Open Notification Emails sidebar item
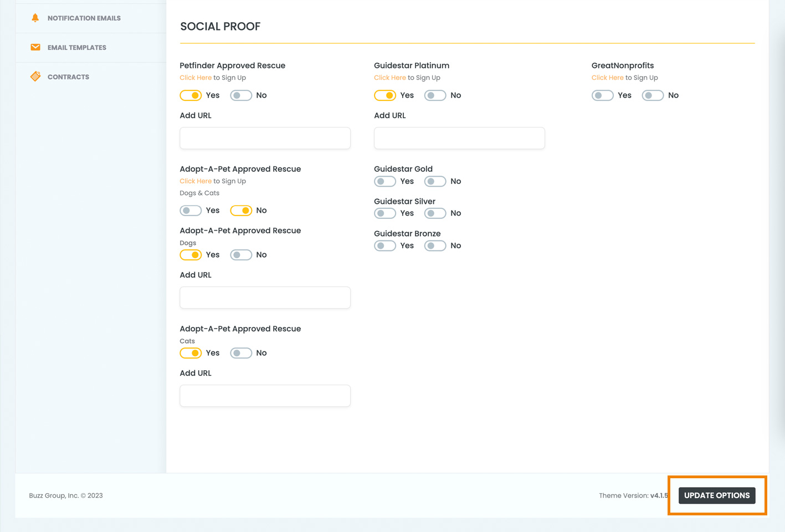Image resolution: width=785 pixels, height=532 pixels. [x=91, y=18]
